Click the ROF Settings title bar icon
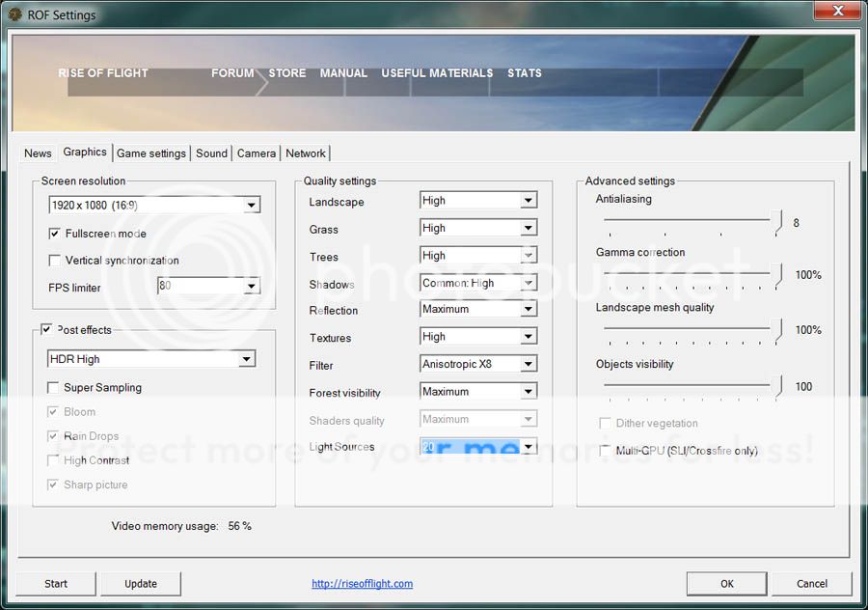This screenshot has height=610, width=868. pos(14,14)
